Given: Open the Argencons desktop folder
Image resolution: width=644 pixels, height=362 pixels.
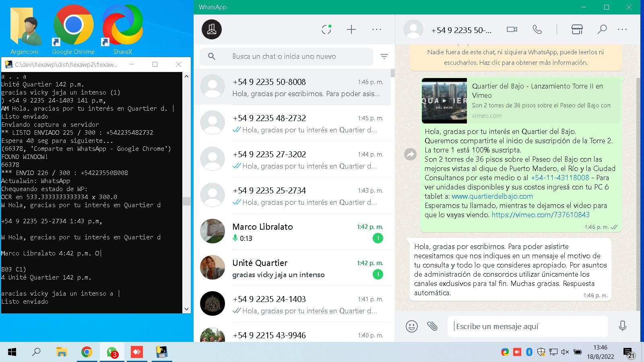Looking at the screenshot, I should (x=25, y=30).
